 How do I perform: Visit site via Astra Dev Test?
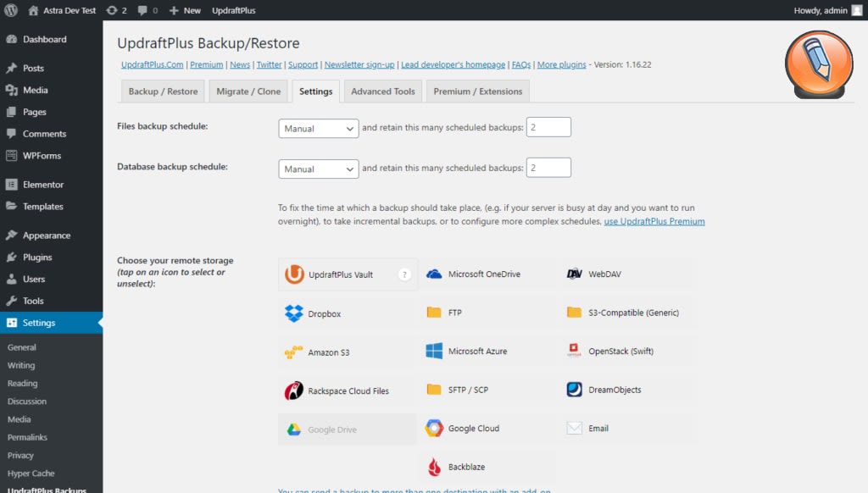click(x=62, y=10)
